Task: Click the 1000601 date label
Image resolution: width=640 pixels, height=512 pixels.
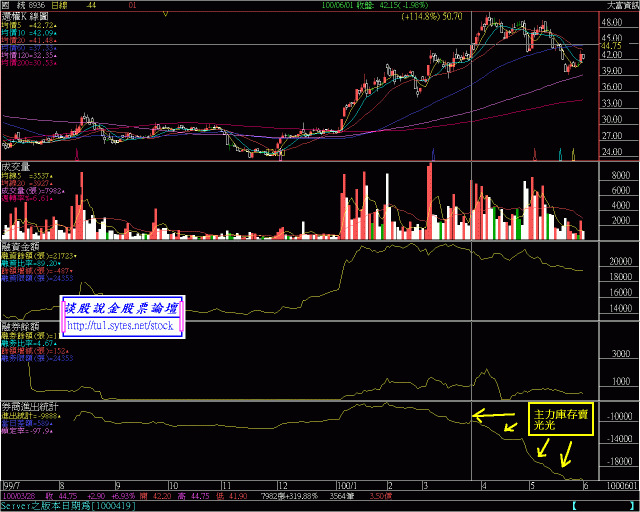Action: point(622,485)
